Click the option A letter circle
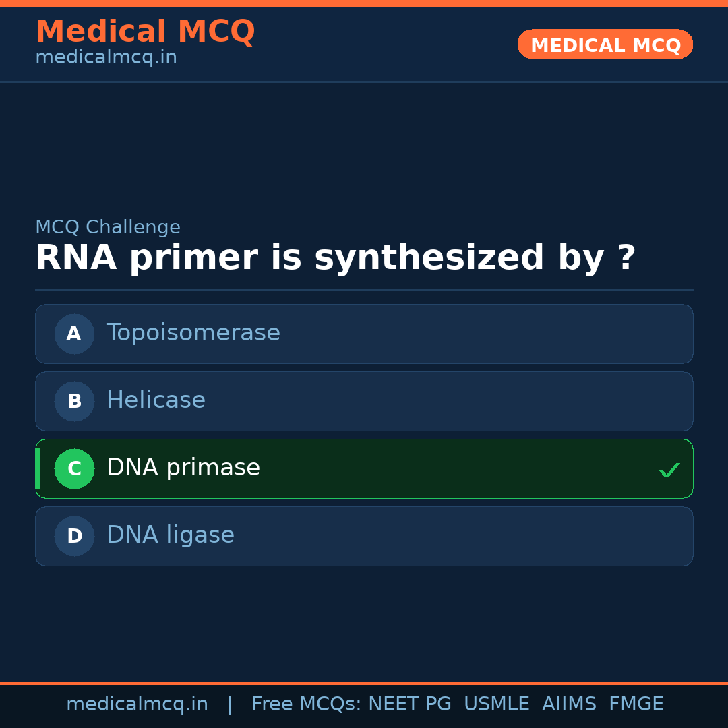This screenshot has width=728, height=728. [74, 334]
